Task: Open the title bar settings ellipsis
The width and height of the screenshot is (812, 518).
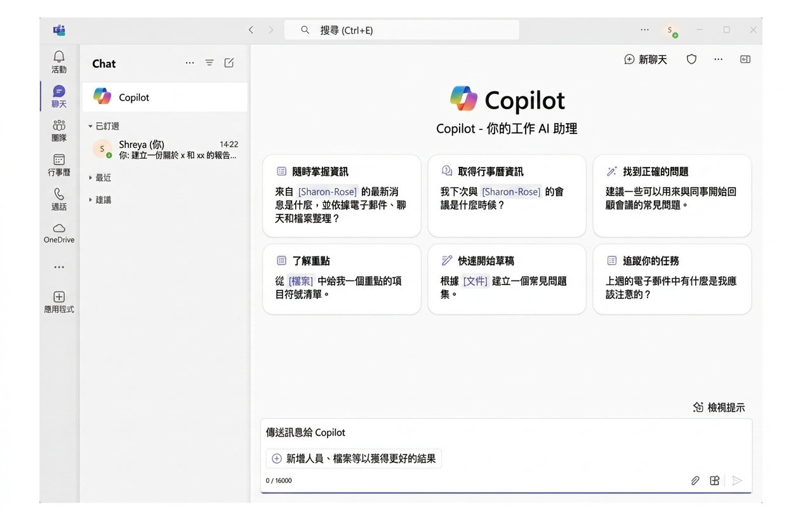Action: click(x=645, y=30)
